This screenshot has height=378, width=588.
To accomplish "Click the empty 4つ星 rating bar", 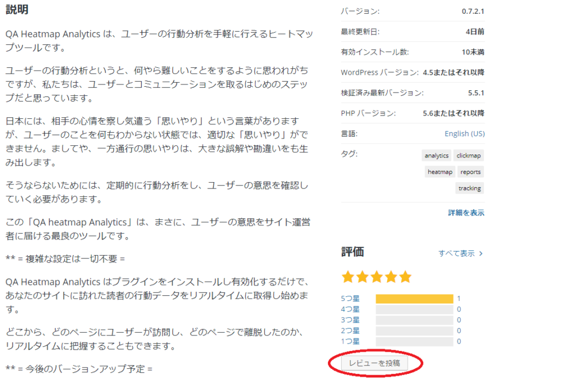I will (415, 310).
